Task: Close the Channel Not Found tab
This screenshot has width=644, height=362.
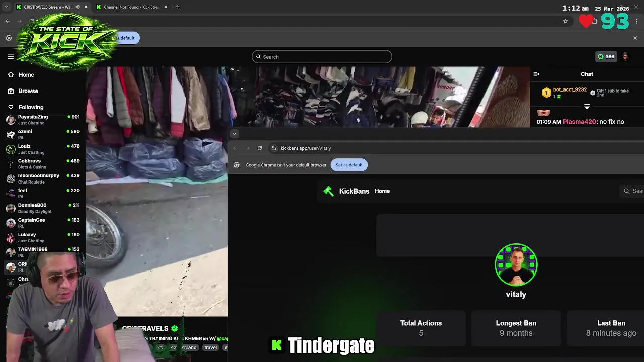Action: pos(166,7)
